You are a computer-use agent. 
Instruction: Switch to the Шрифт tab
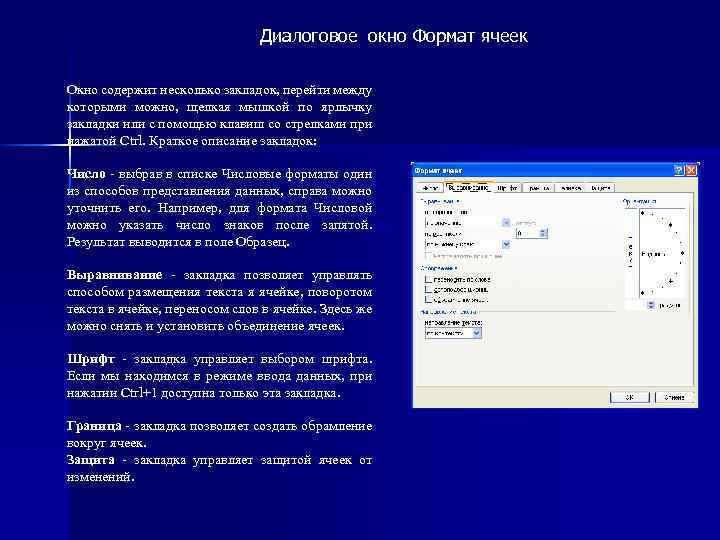(x=508, y=188)
